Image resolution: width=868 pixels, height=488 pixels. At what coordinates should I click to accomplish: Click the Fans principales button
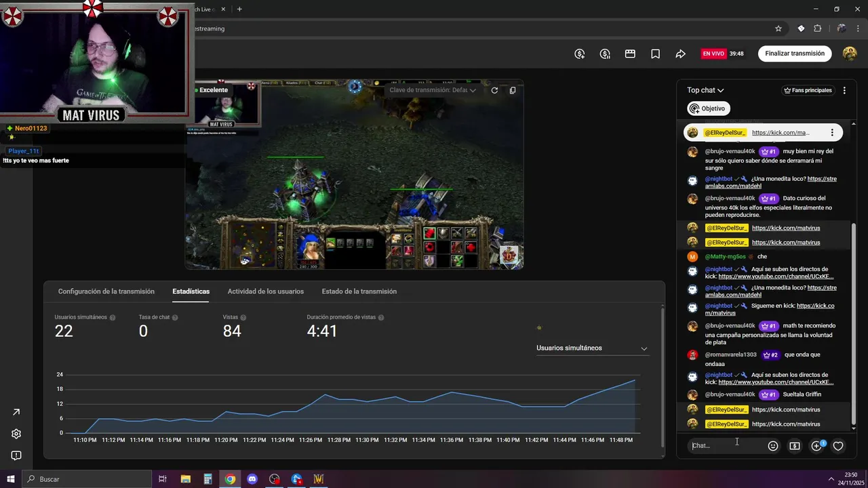(x=808, y=90)
